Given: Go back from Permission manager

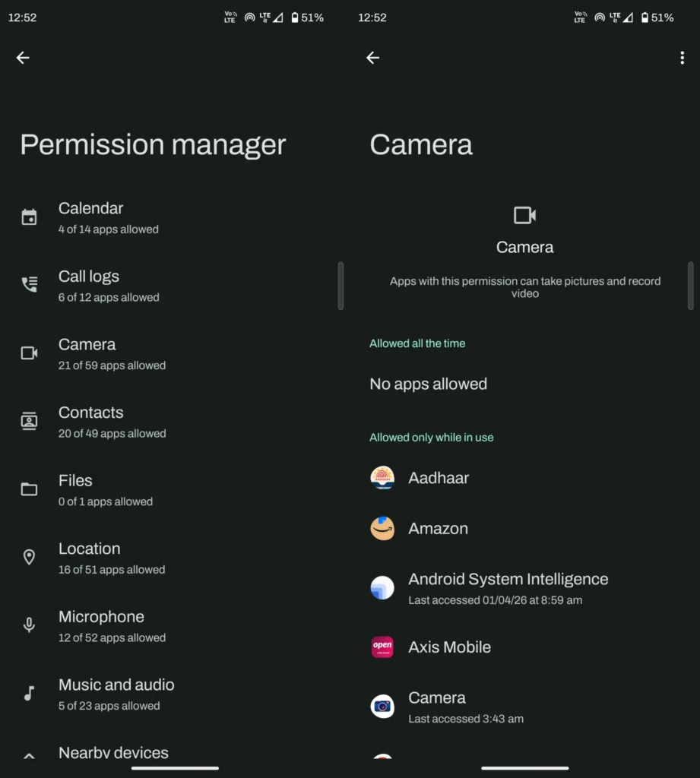Looking at the screenshot, I should point(23,58).
